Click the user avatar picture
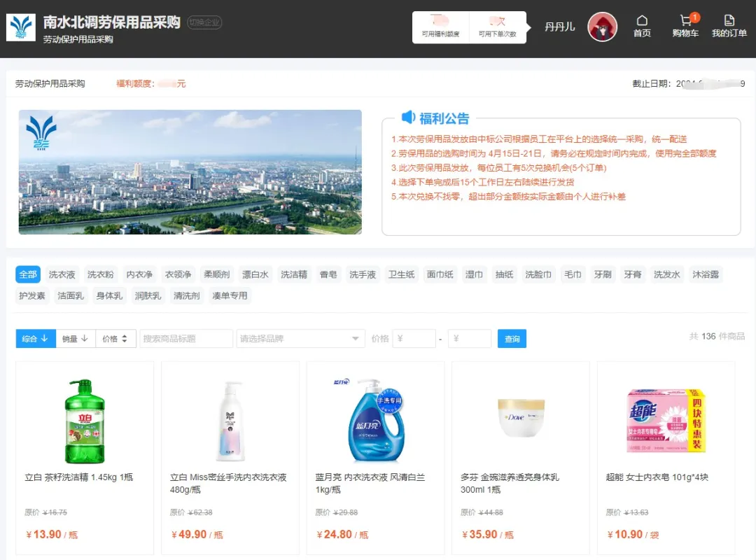 602,27
